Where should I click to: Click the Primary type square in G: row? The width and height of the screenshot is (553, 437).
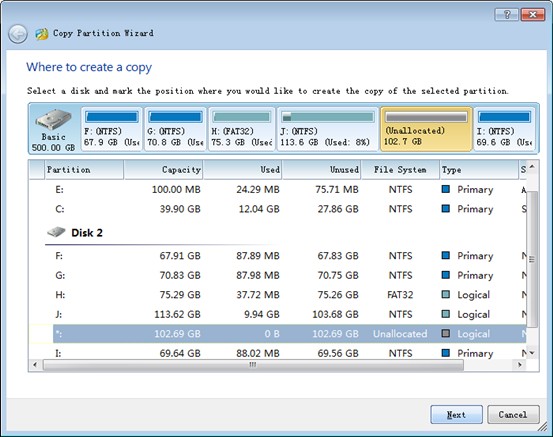point(446,274)
